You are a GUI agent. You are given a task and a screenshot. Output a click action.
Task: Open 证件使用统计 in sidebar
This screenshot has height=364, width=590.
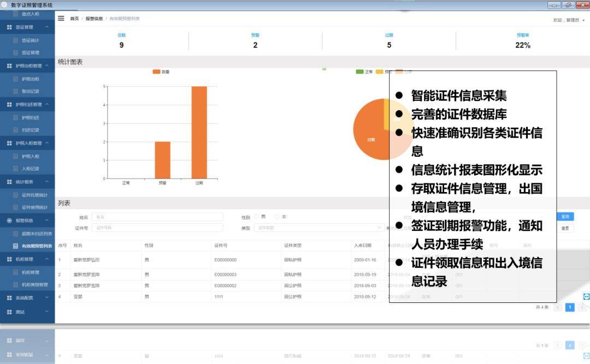point(34,207)
